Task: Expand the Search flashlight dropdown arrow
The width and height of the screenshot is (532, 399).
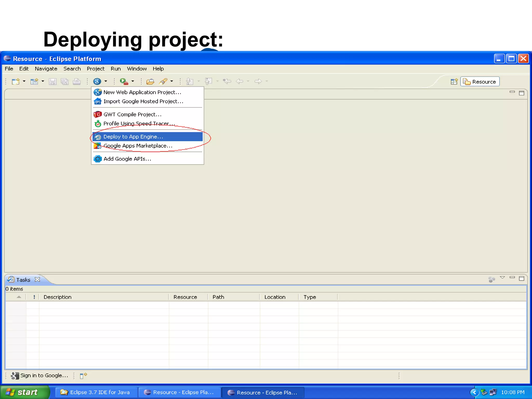Action: click(172, 81)
